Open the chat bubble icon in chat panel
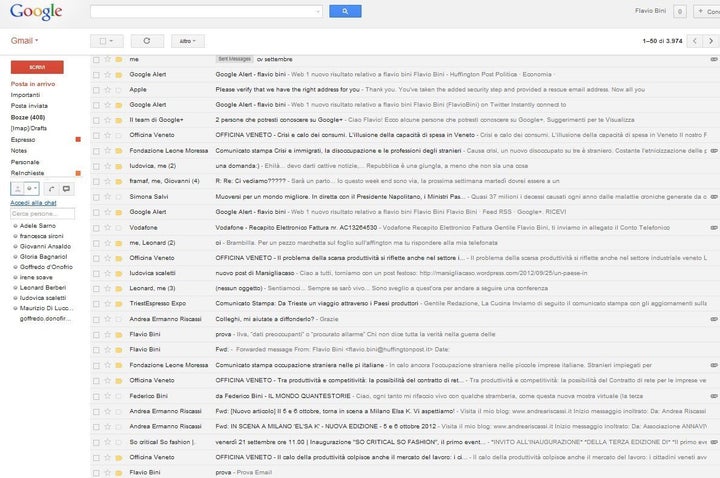This screenshot has width=720, height=478. [x=66, y=189]
